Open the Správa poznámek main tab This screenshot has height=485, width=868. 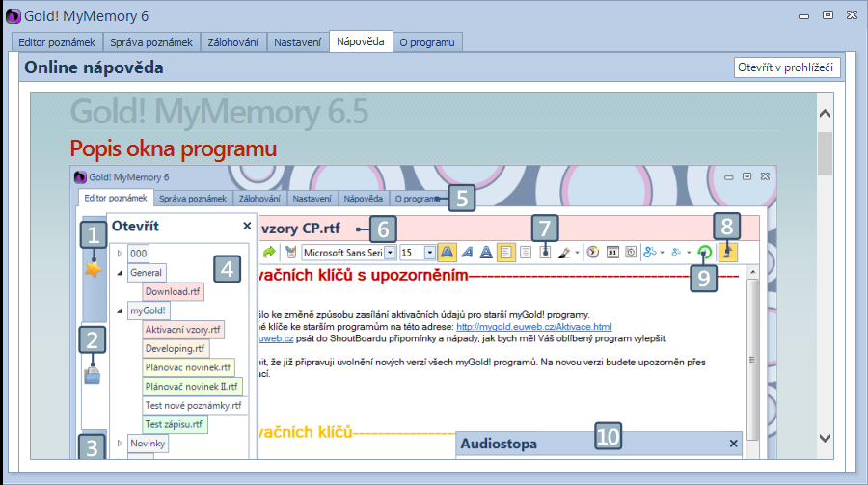click(x=151, y=42)
